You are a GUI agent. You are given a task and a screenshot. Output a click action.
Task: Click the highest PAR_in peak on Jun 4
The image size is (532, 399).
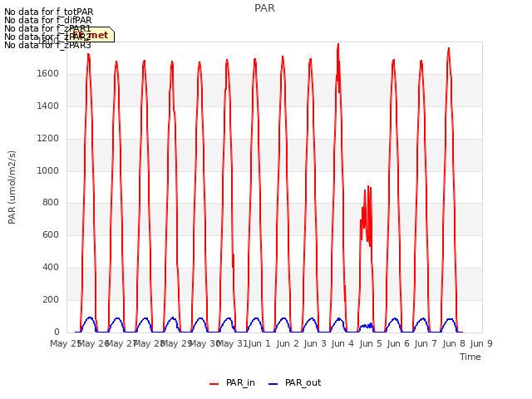tap(338, 44)
